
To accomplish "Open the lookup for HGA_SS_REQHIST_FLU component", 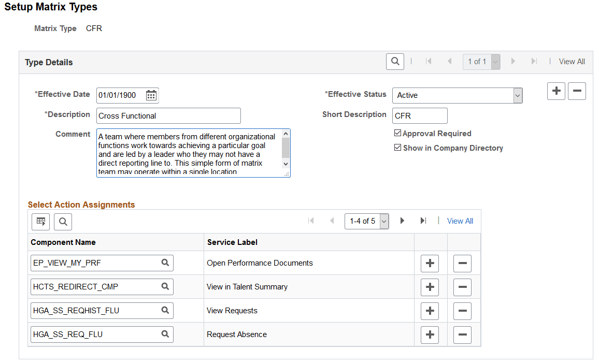I will [x=165, y=310].
